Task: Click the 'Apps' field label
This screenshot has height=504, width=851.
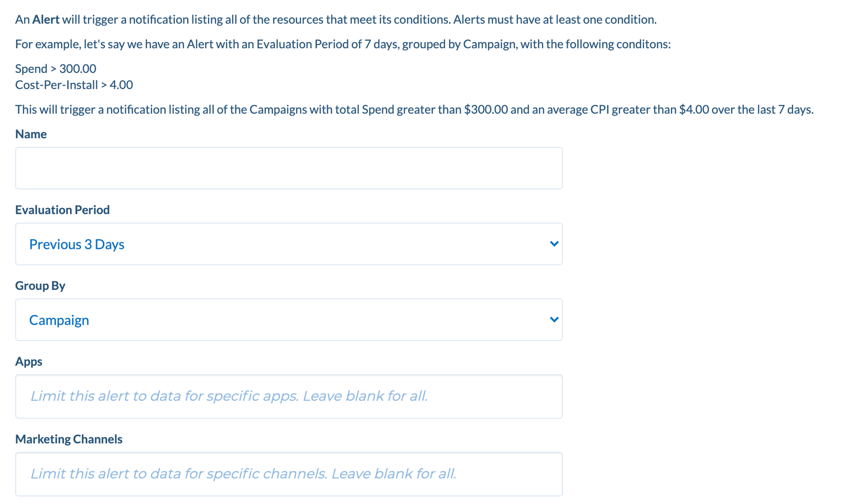Action: 29,362
